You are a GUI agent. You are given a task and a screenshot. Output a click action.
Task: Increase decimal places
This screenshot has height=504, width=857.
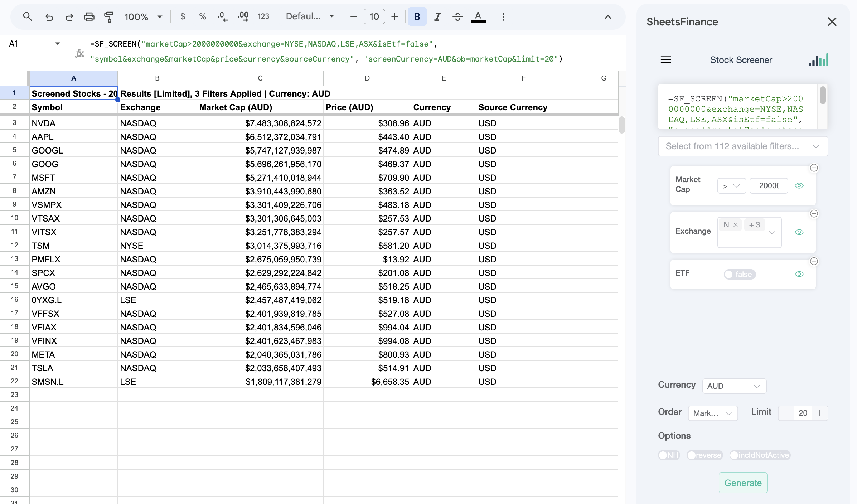tap(243, 16)
